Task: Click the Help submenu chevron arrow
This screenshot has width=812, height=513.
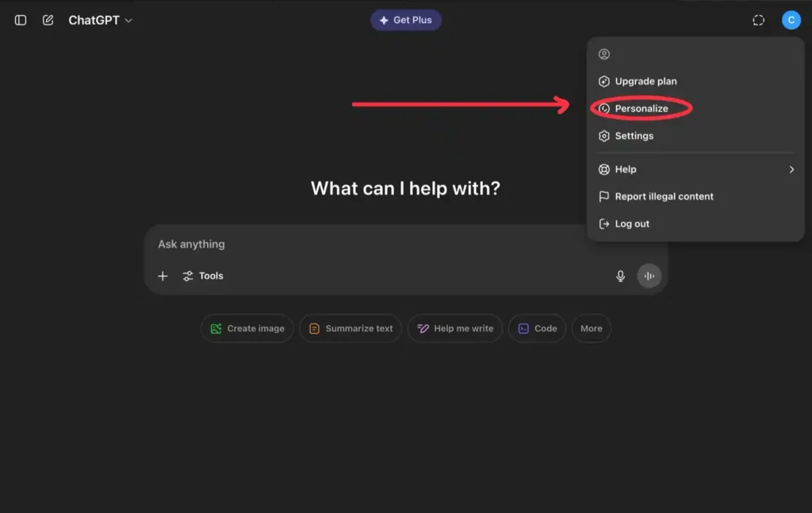Action: pyautogui.click(x=791, y=169)
